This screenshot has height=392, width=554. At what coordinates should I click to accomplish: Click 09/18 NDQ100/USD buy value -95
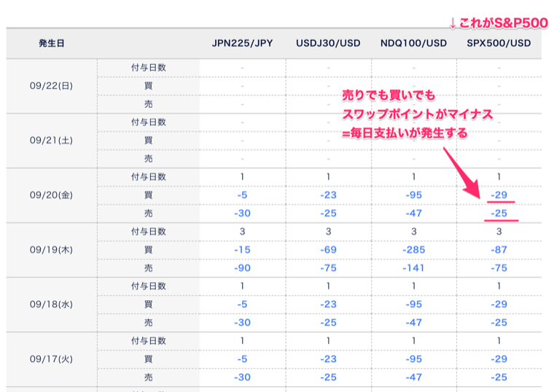[x=414, y=305]
